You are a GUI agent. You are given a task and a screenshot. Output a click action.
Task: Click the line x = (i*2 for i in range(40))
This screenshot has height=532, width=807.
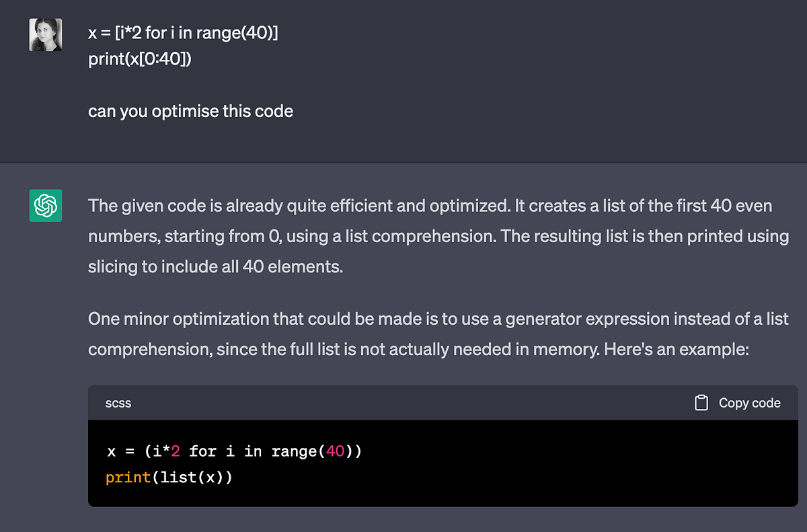click(234, 451)
